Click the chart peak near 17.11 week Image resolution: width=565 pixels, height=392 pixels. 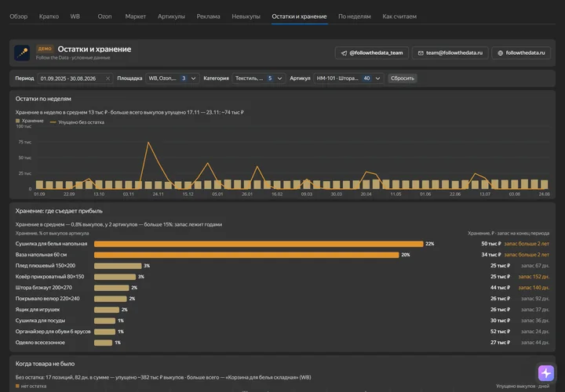click(x=148, y=143)
